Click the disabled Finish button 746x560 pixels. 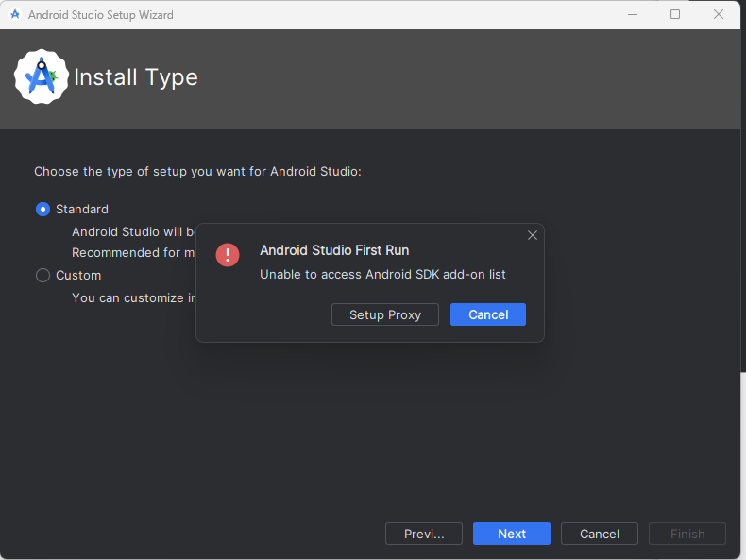pos(687,534)
